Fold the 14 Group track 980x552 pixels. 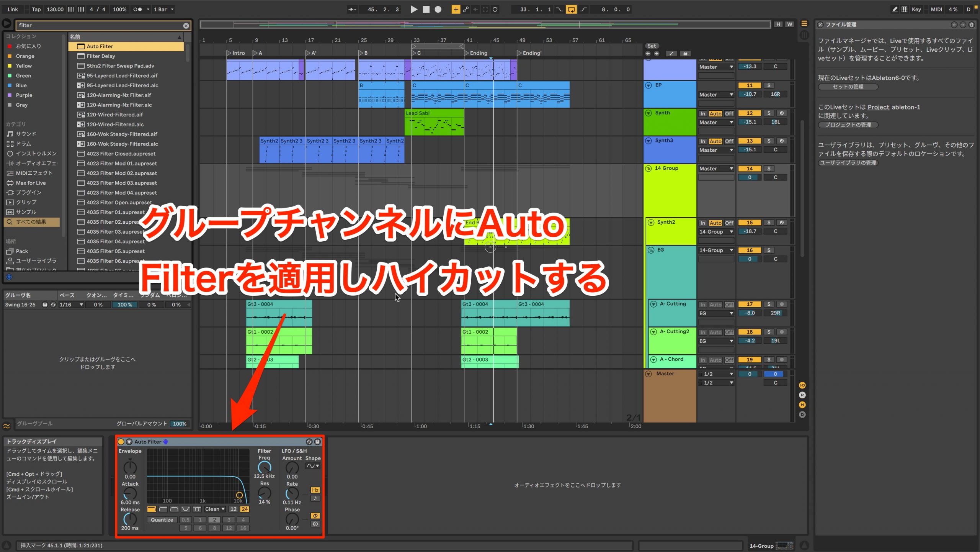(648, 169)
